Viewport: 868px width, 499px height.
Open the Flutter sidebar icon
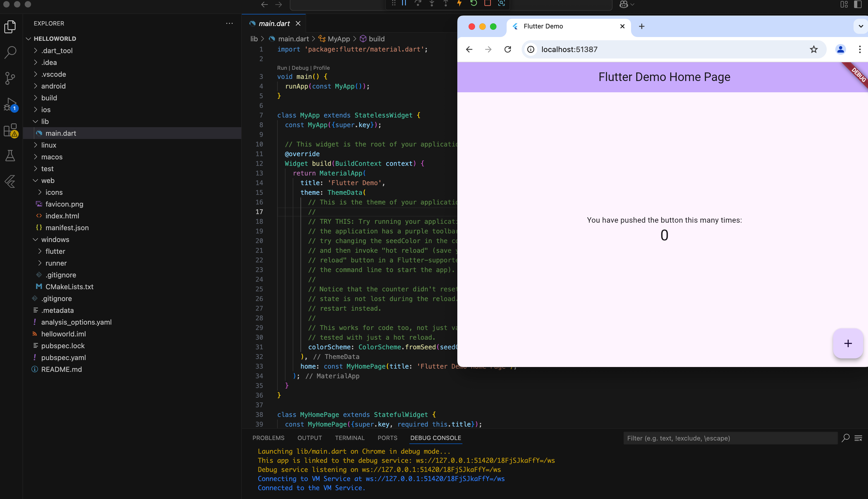10,182
